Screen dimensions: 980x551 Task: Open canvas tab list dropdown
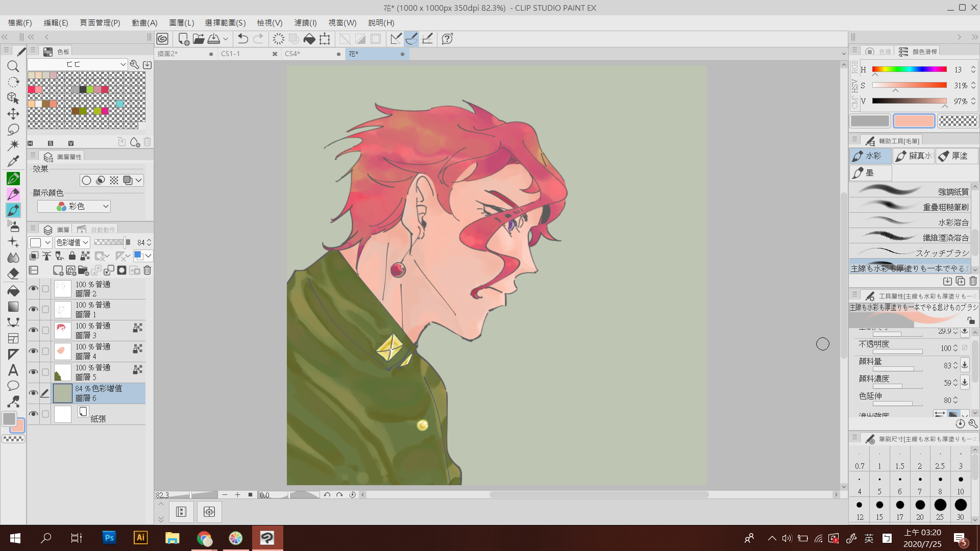[x=843, y=54]
